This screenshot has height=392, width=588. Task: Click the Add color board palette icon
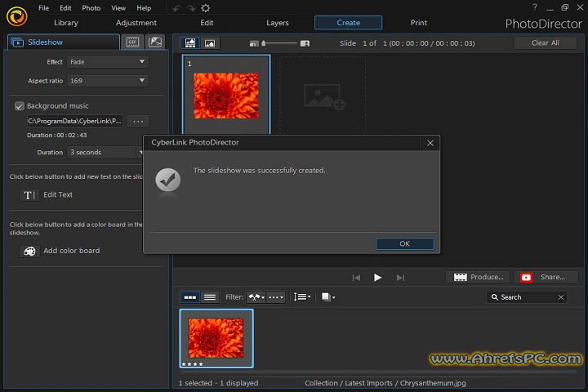pyautogui.click(x=29, y=251)
